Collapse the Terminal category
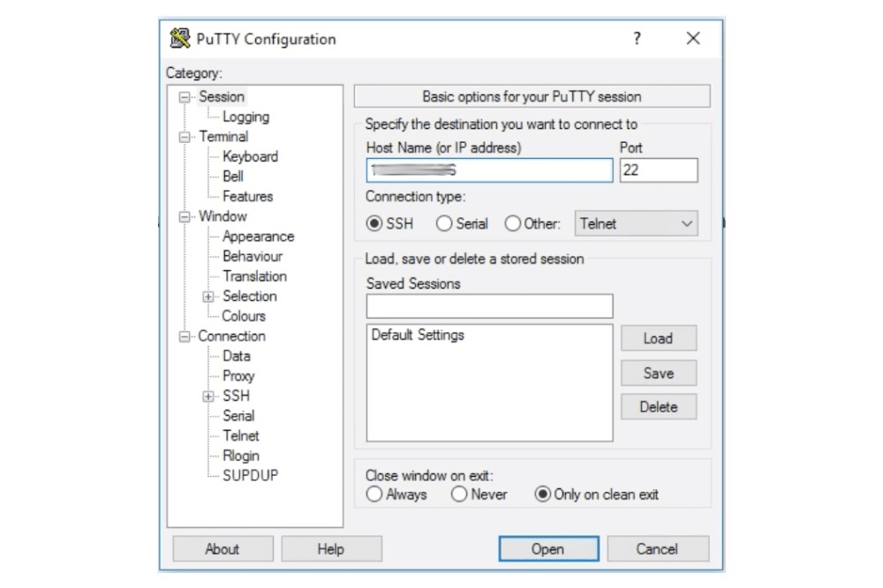This screenshot has width=883, height=588. [x=185, y=137]
